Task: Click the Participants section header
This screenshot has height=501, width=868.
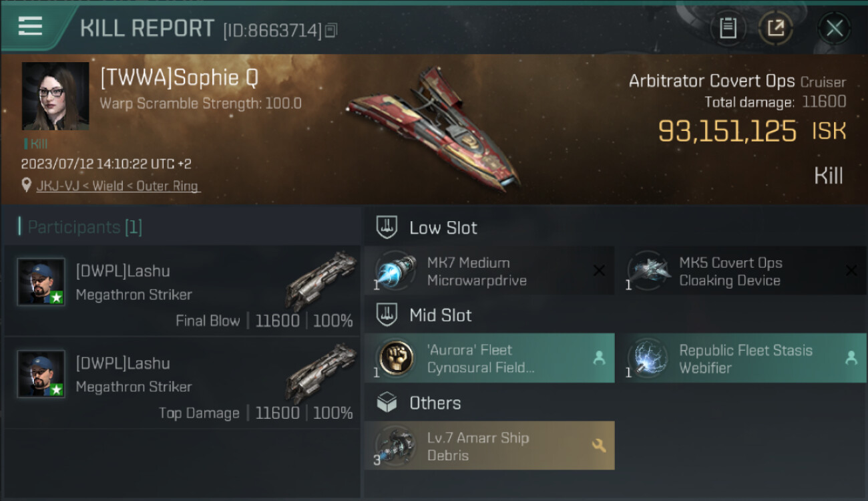Action: (x=80, y=227)
